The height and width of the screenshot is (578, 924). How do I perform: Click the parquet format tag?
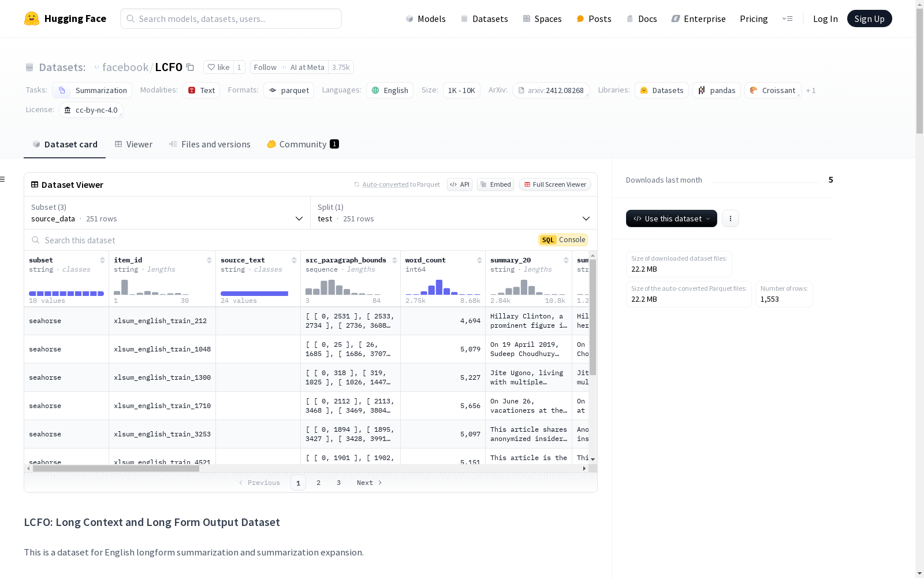pyautogui.click(x=289, y=90)
